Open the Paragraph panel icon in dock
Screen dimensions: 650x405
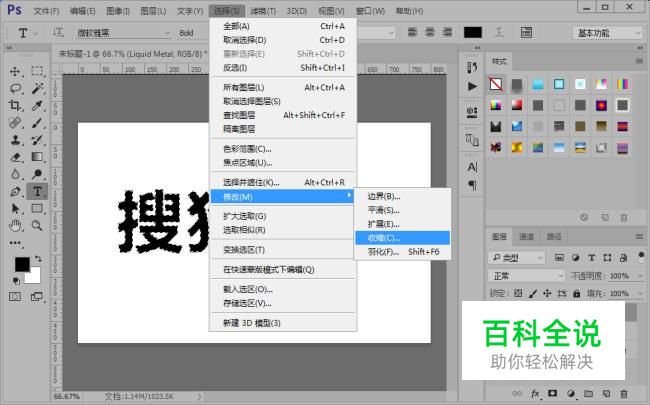[472, 185]
